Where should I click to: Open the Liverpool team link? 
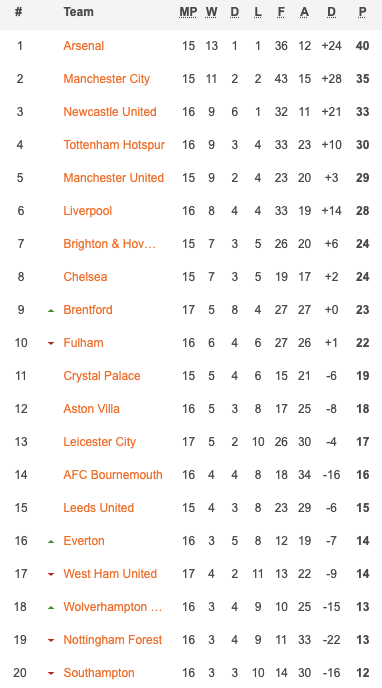click(x=88, y=211)
